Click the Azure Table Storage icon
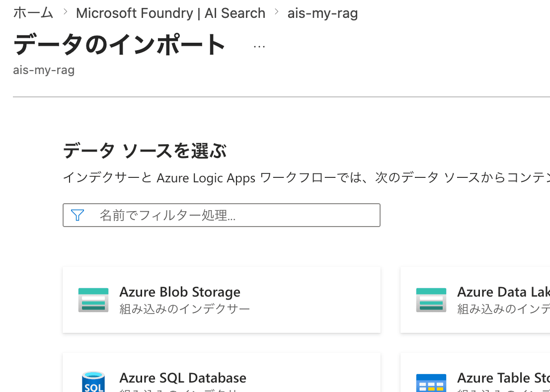Image resolution: width=550 pixels, height=392 pixels. (431, 383)
